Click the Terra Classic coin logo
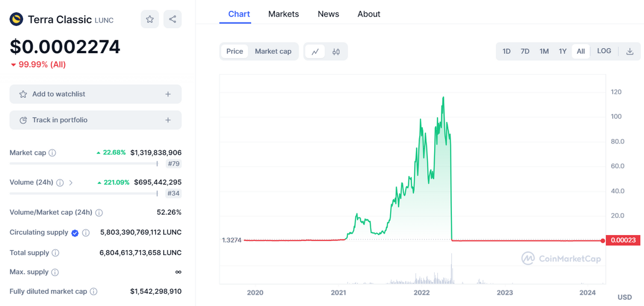The width and height of the screenshot is (644, 306). (17, 19)
